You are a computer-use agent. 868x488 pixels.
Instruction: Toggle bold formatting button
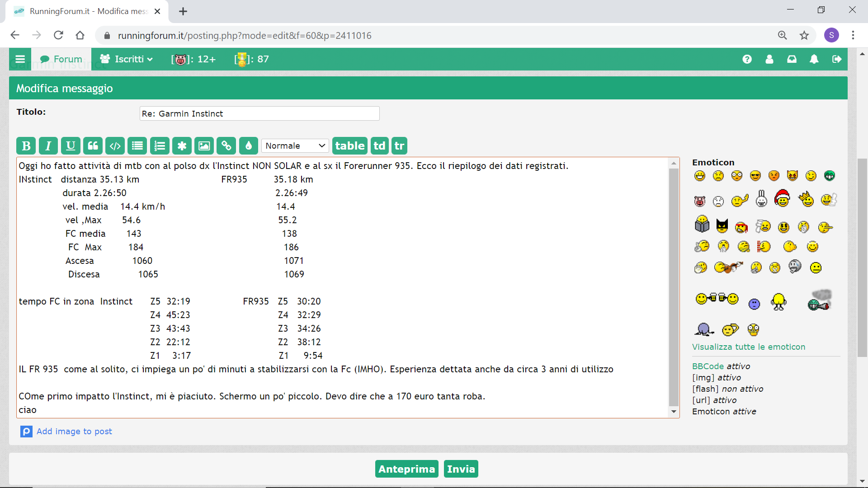pyautogui.click(x=26, y=146)
